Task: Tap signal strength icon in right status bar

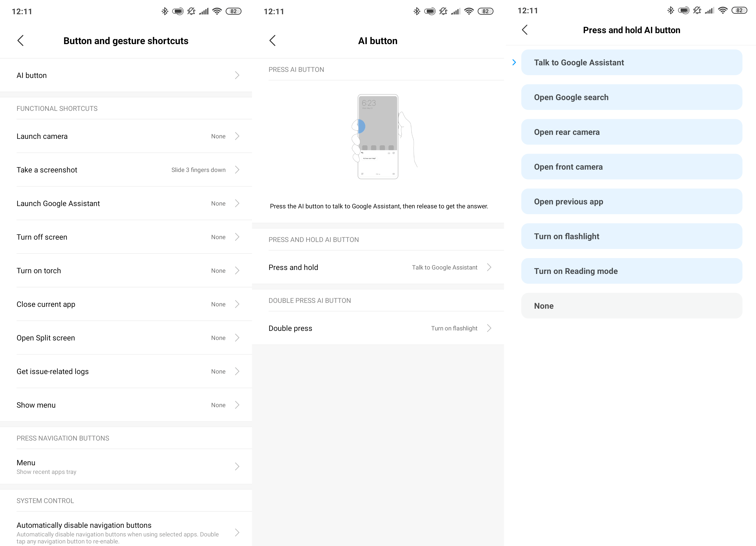Action: [709, 11]
